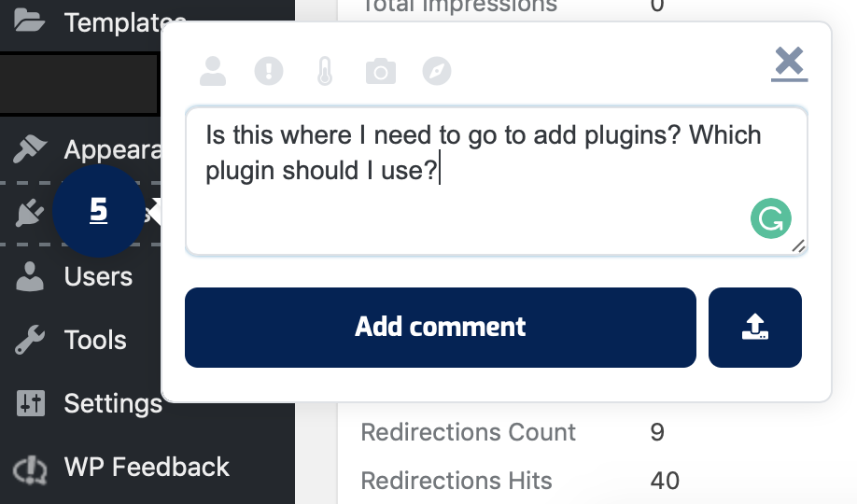857x504 pixels.
Task: Click the user assignment icon in comment popup
Action: pyautogui.click(x=213, y=71)
